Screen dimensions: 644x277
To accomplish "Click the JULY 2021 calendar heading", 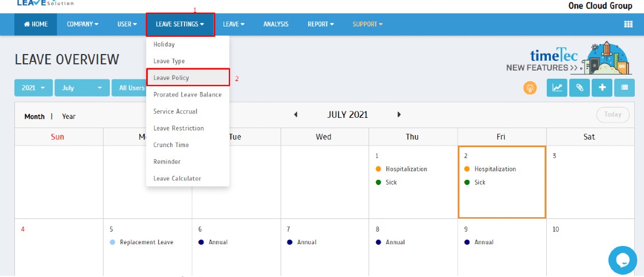I will [x=347, y=115].
